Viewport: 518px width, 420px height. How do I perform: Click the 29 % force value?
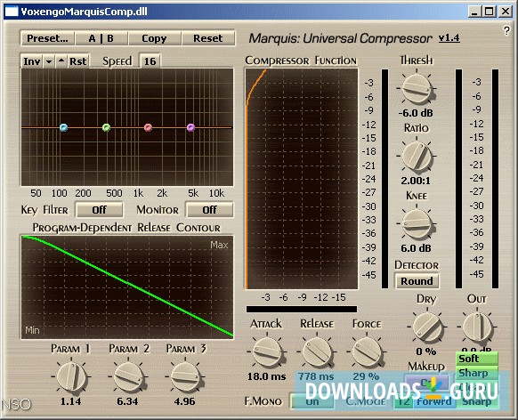(x=366, y=376)
